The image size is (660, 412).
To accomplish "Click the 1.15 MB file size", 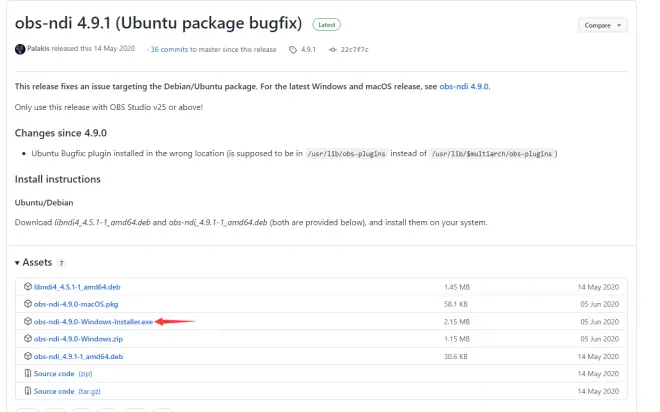I will [x=457, y=339].
